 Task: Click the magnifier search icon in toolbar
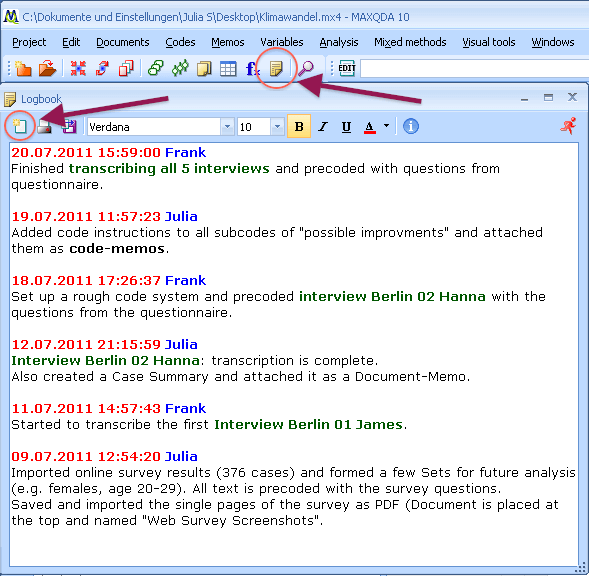(x=306, y=69)
